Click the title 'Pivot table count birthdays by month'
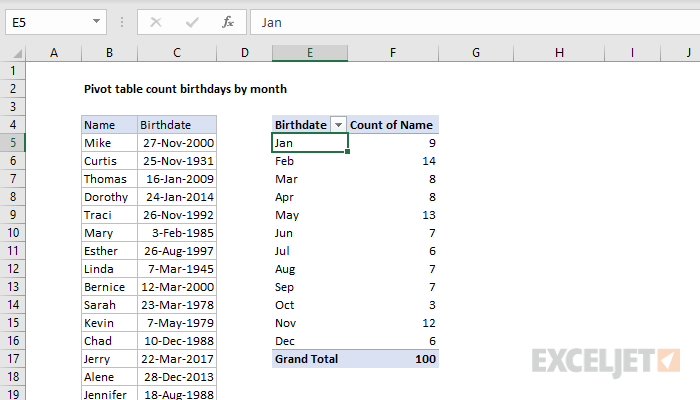The image size is (700, 400). click(185, 89)
